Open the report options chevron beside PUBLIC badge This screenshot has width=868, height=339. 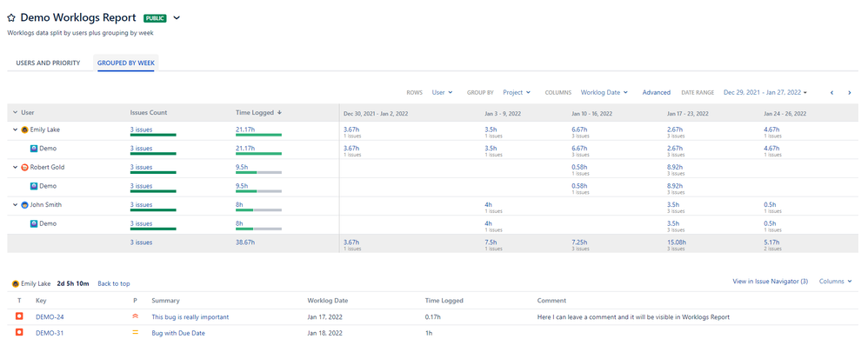coord(177,18)
